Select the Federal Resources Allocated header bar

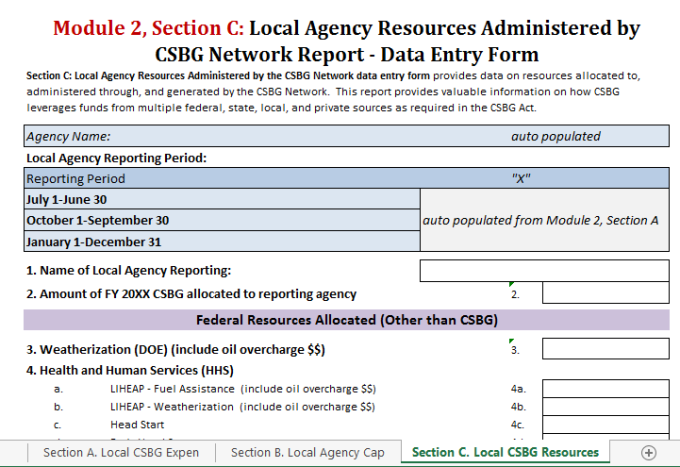tap(346, 320)
